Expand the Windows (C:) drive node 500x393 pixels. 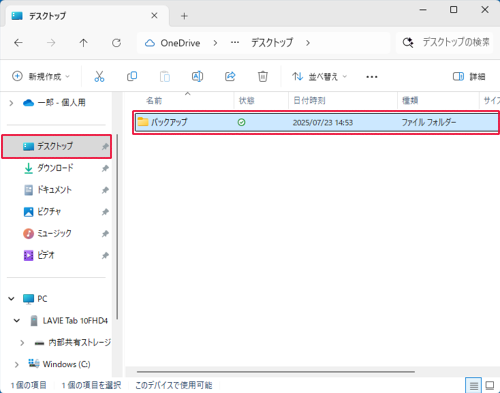coord(17,364)
